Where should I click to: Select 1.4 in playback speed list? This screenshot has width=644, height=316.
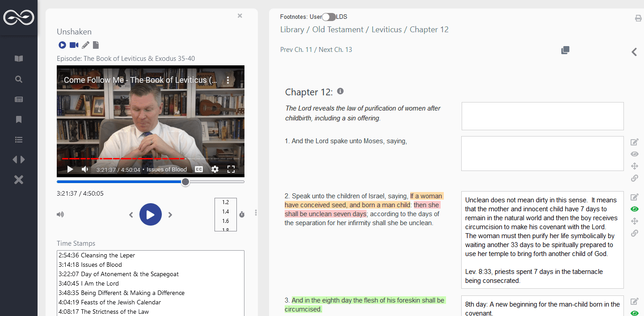click(x=225, y=212)
